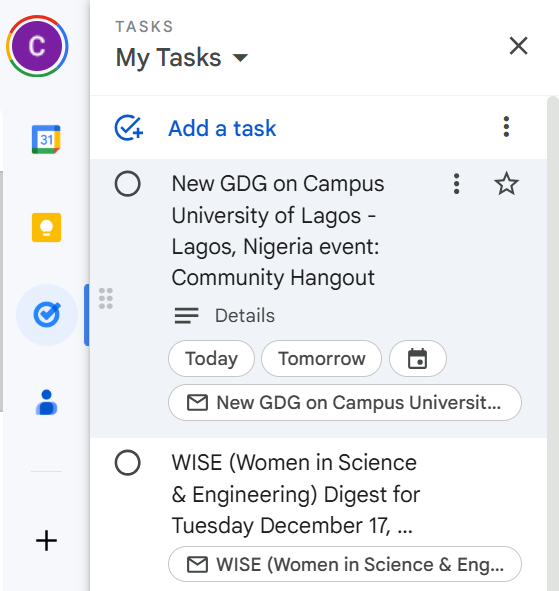Grab the drag handle beside GDG task
The width and height of the screenshot is (559, 591).
click(x=106, y=299)
